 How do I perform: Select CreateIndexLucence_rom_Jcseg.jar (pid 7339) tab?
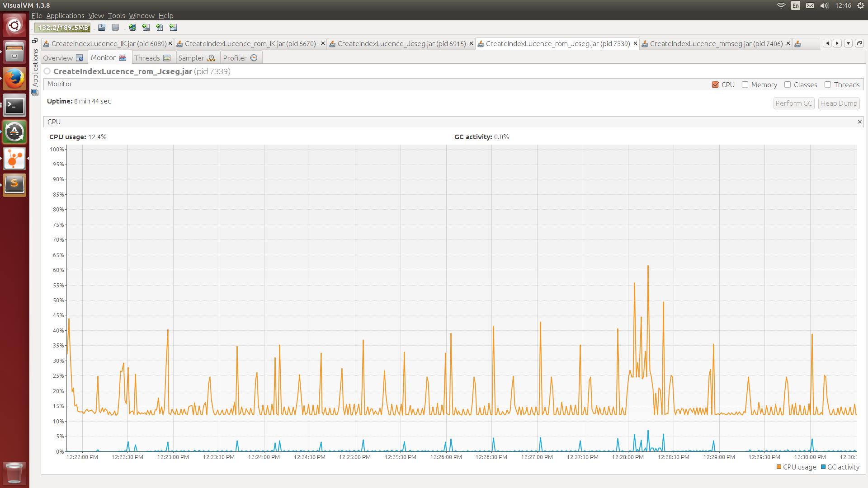tap(557, 43)
